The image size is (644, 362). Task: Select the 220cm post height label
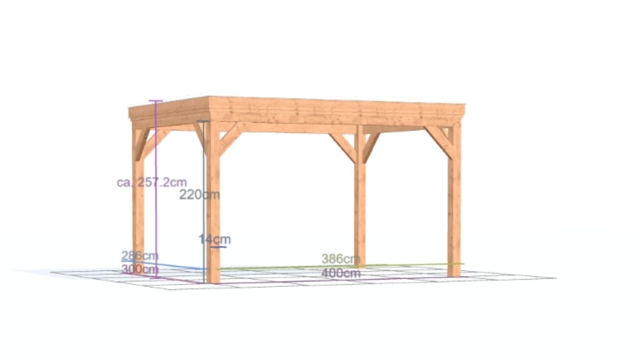pos(199,195)
